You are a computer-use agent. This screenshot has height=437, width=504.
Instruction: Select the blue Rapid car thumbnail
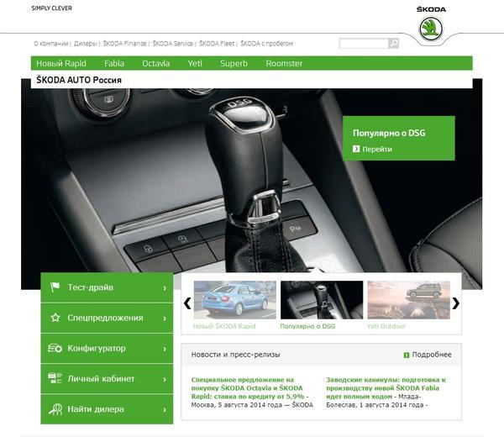(x=235, y=300)
